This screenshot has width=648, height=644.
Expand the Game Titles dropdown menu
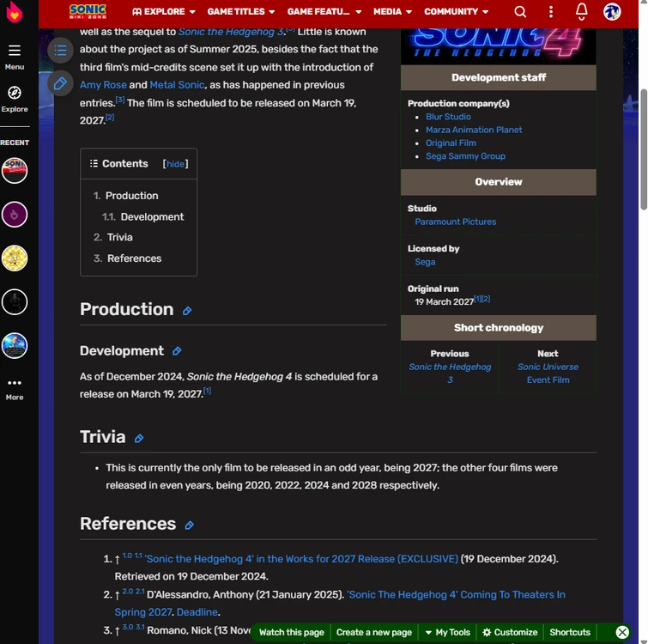click(x=241, y=11)
